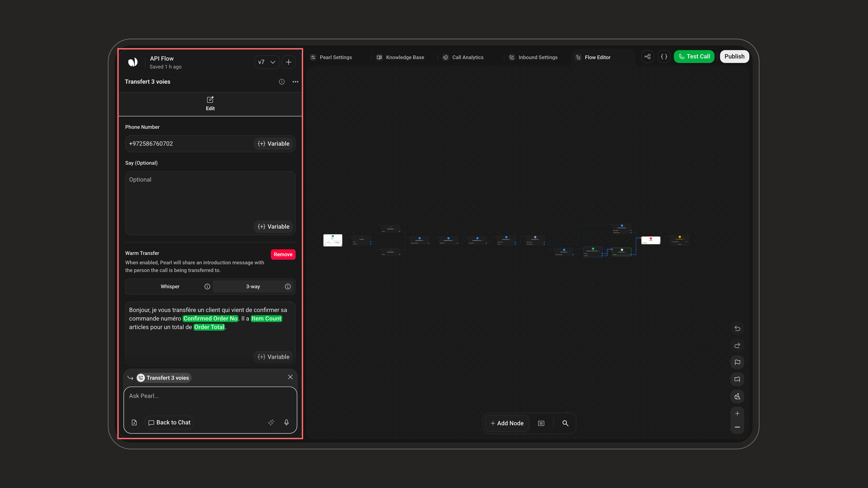Insert variable into Say Optional field
Screen dimensions: 868x488
pos(274,227)
